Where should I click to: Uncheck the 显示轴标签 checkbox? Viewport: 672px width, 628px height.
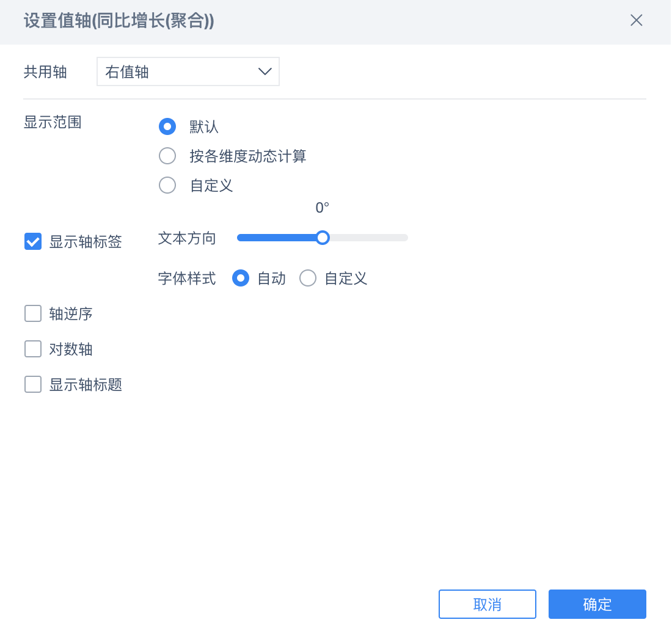tap(33, 241)
